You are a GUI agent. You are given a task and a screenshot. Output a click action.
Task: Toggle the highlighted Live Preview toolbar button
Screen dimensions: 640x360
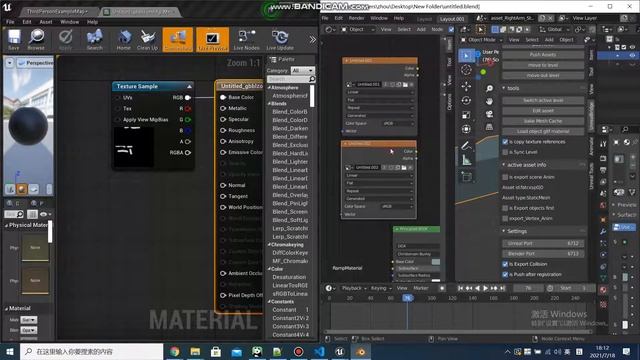[212, 40]
